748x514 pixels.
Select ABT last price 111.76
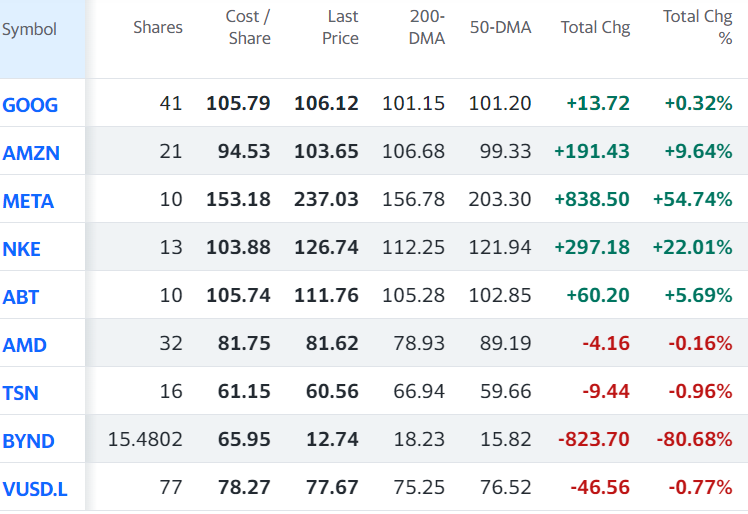coord(326,295)
